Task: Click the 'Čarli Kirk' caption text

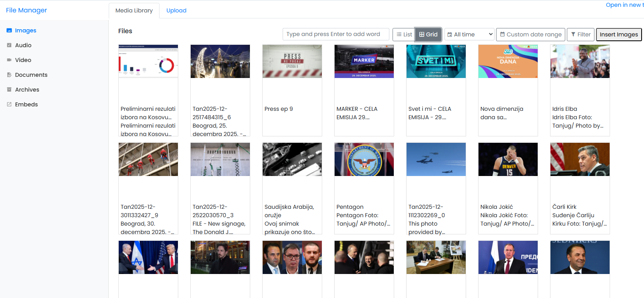Action: [x=564, y=207]
